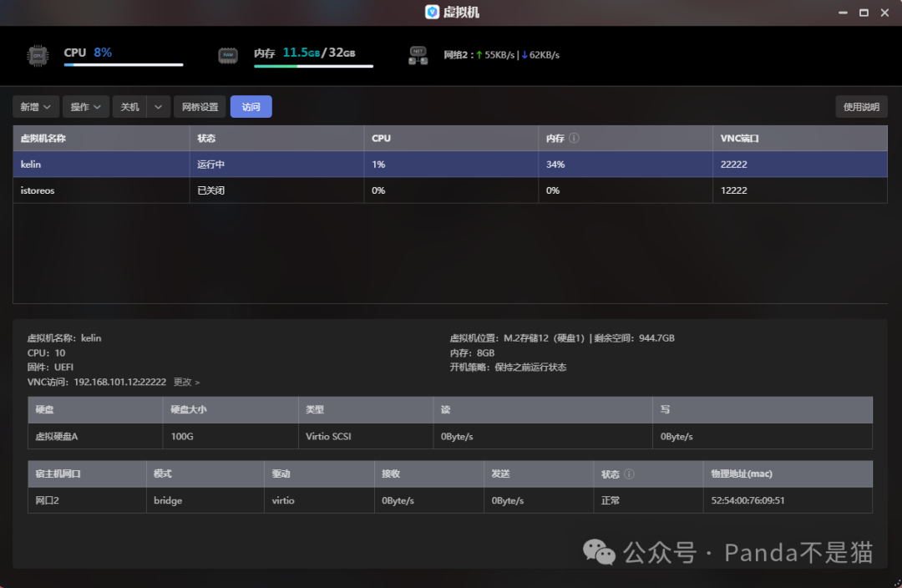
Task: Click the network speed 55KB/s readout
Action: pyautogui.click(x=496, y=55)
